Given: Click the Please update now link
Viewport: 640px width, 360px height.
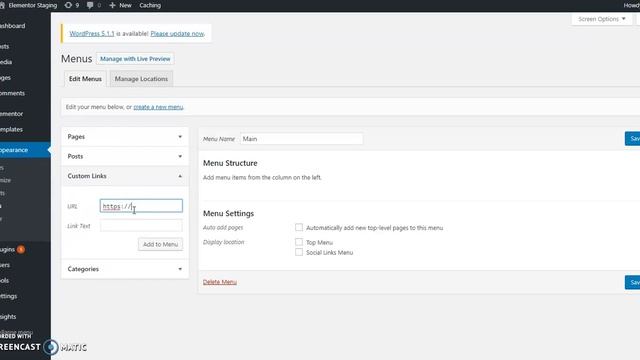Looking at the screenshot, I should [x=177, y=33].
